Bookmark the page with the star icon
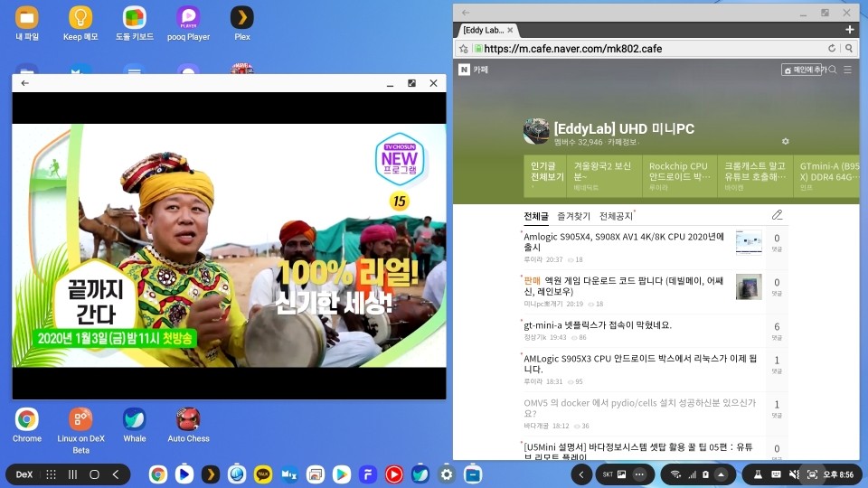 463,49
